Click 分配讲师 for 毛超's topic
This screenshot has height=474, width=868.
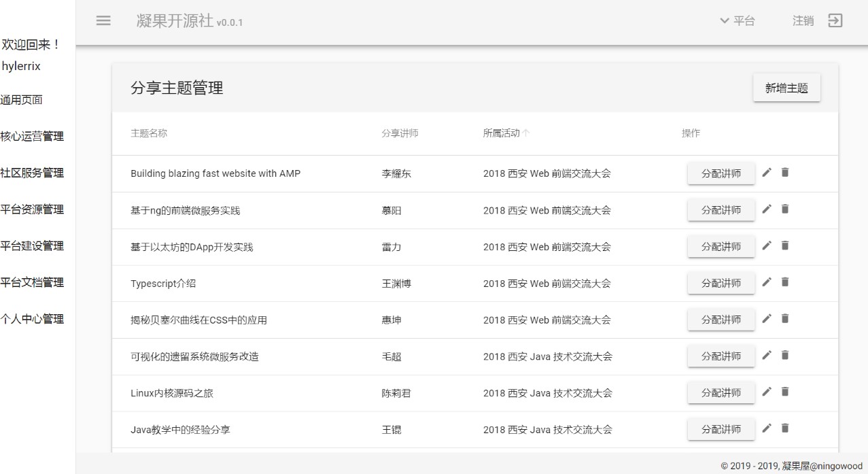click(721, 356)
